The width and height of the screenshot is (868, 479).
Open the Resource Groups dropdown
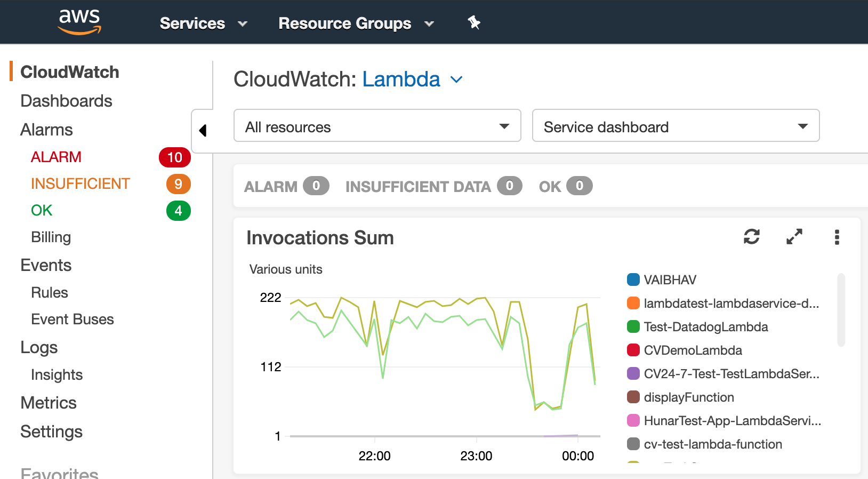(x=356, y=23)
